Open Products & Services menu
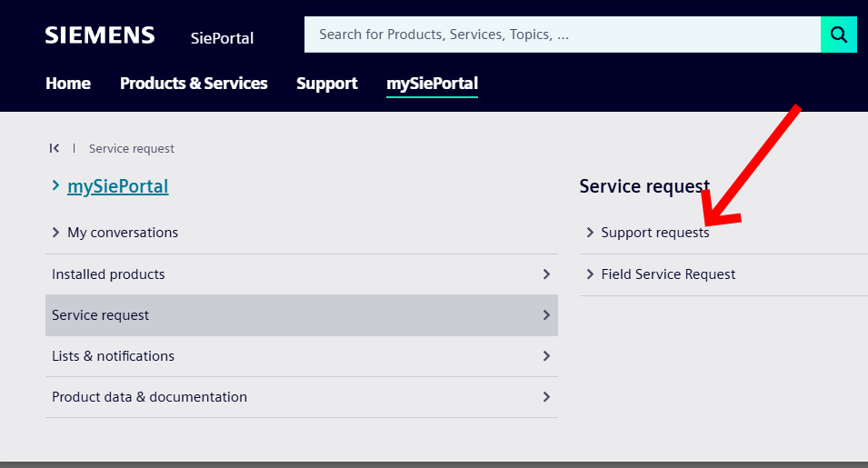This screenshot has height=468, width=868. pos(194,84)
